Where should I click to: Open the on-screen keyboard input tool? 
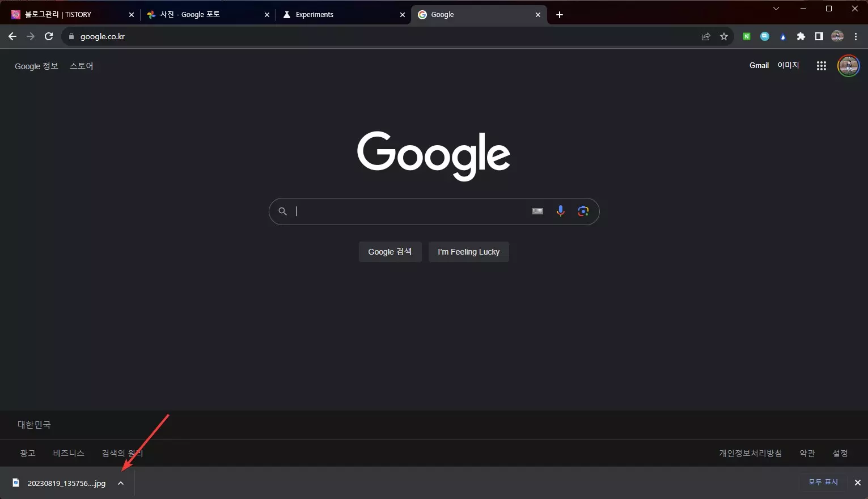click(x=537, y=212)
